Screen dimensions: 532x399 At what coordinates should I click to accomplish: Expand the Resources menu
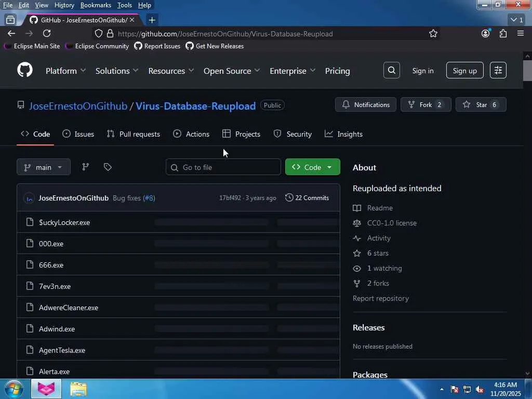click(x=171, y=71)
